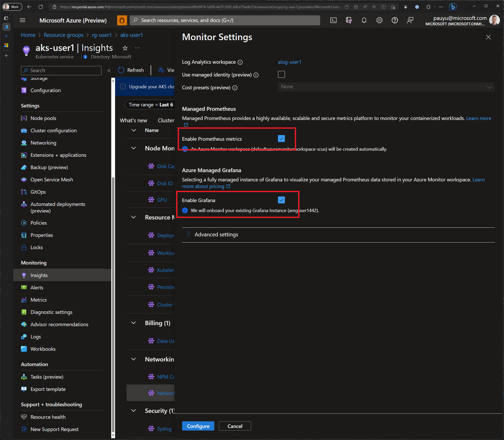This screenshot has height=440, width=504.
Task: Close the Monitor Settings panel
Action: coord(488,37)
